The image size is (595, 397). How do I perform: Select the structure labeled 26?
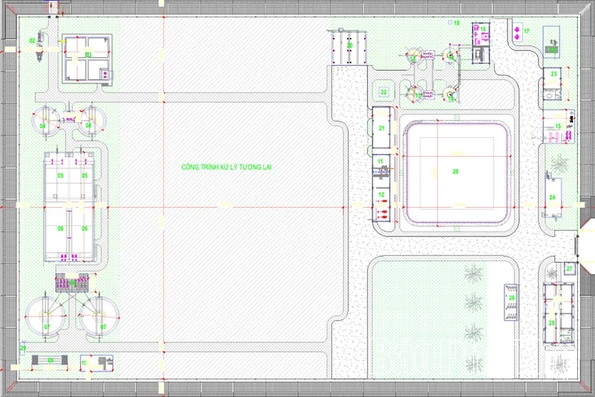511,302
